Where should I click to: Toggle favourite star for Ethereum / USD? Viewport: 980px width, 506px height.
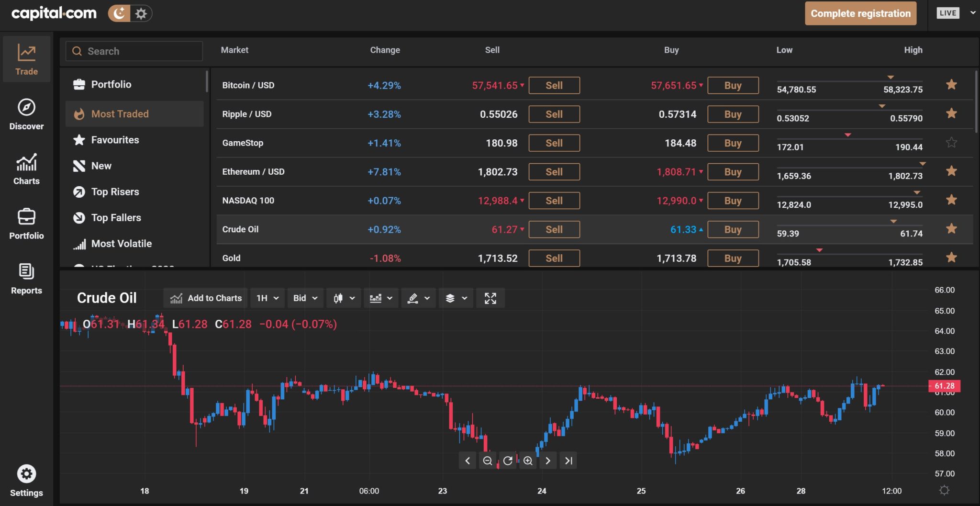point(951,171)
